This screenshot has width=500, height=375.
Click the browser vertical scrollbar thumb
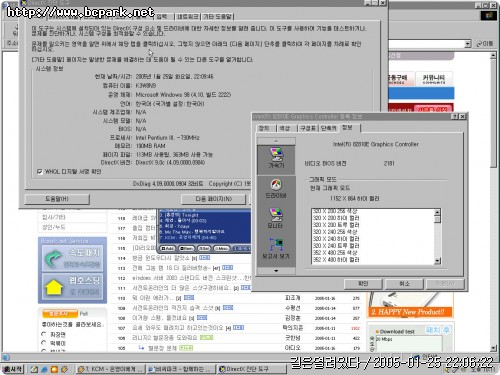point(493,113)
